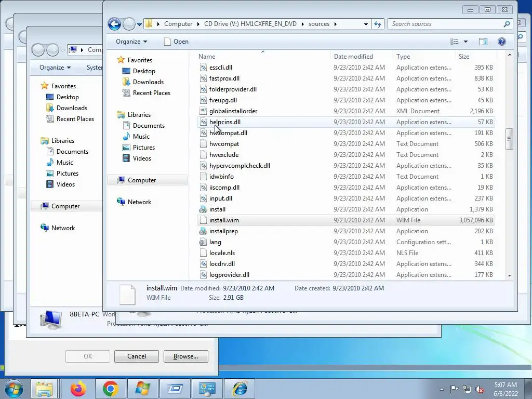Select the esscli.dll file icon
The image size is (532, 399).
pos(203,68)
